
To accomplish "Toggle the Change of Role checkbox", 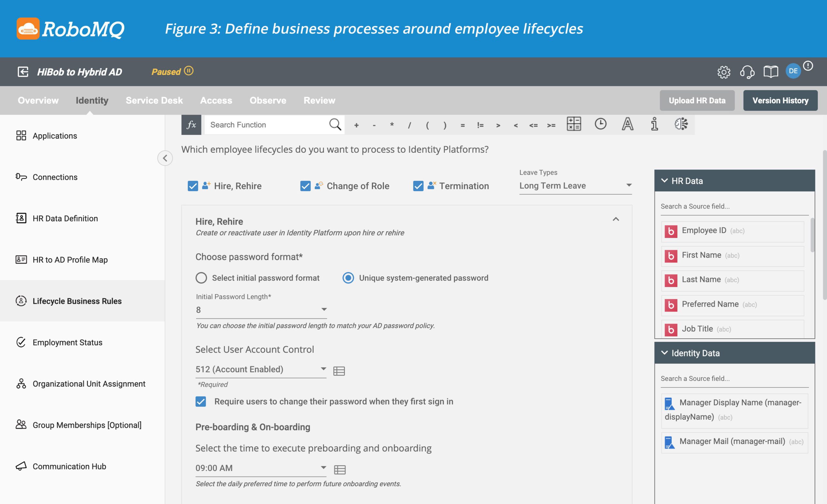I will [305, 186].
